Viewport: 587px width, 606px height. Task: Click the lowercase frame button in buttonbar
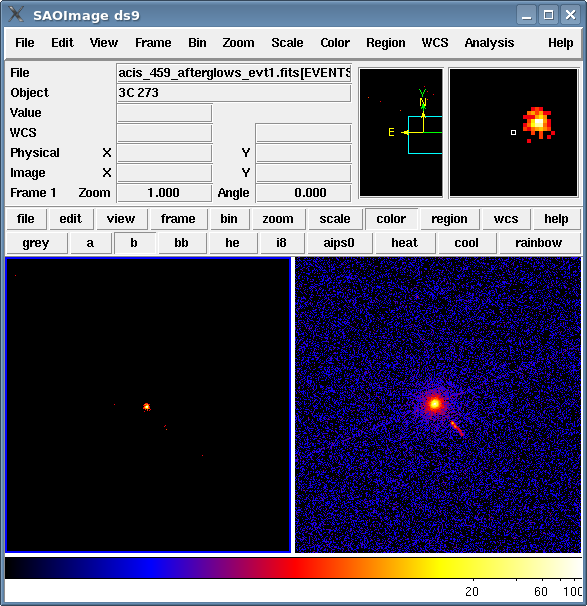click(x=178, y=219)
